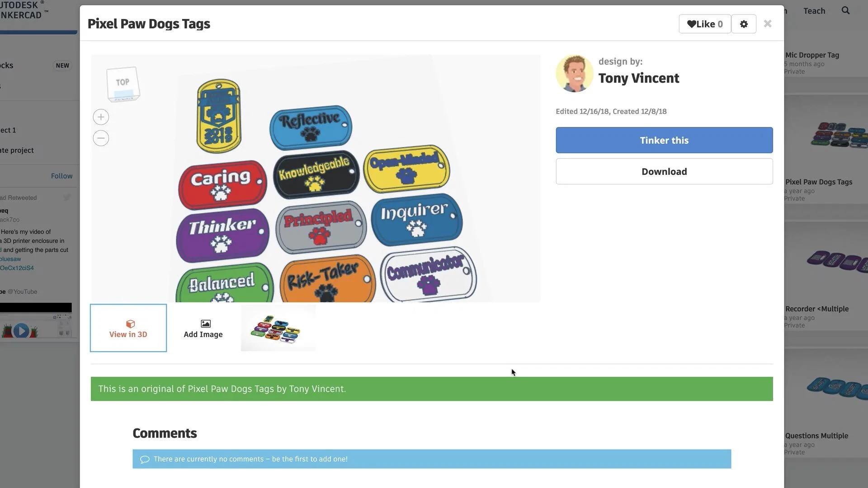This screenshot has height=488, width=868.
Task: Click the TOP view cube
Action: click(x=123, y=84)
